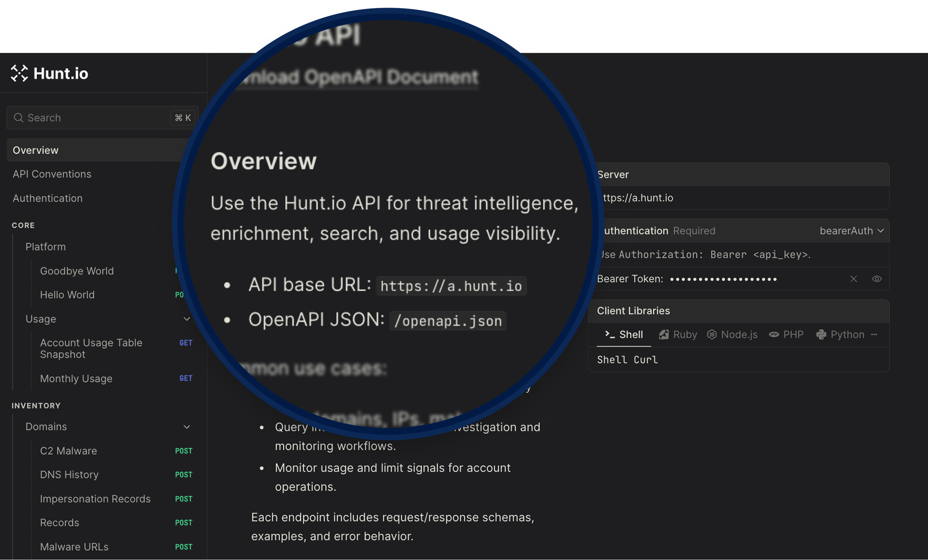The image size is (928, 560).
Task: Open the DNS History endpoint
Action: [69, 474]
